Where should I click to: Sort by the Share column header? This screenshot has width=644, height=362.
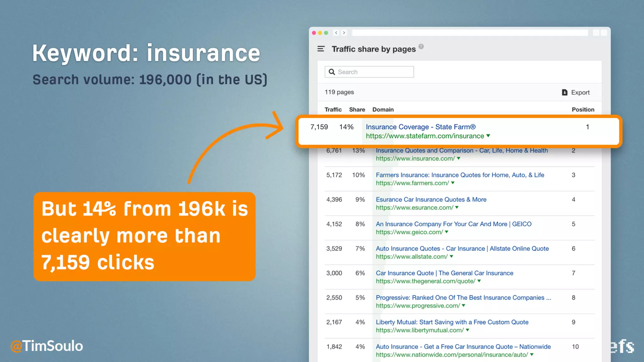(x=357, y=109)
